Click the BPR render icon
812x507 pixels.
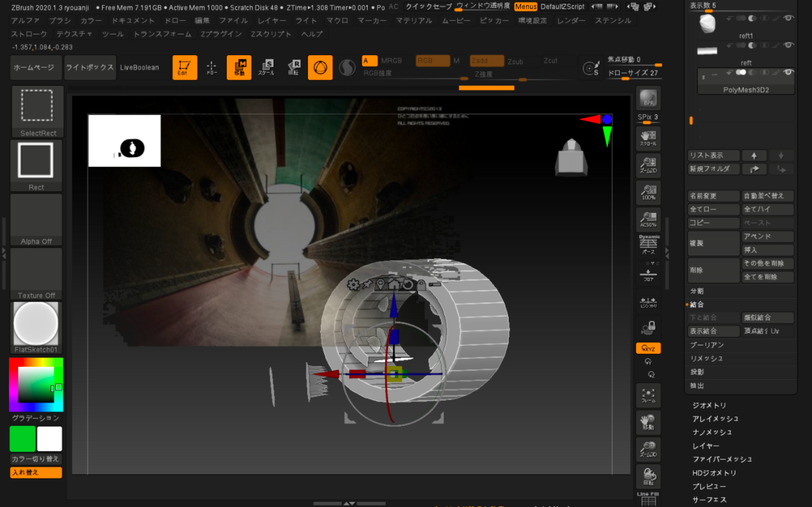pyautogui.click(x=648, y=99)
